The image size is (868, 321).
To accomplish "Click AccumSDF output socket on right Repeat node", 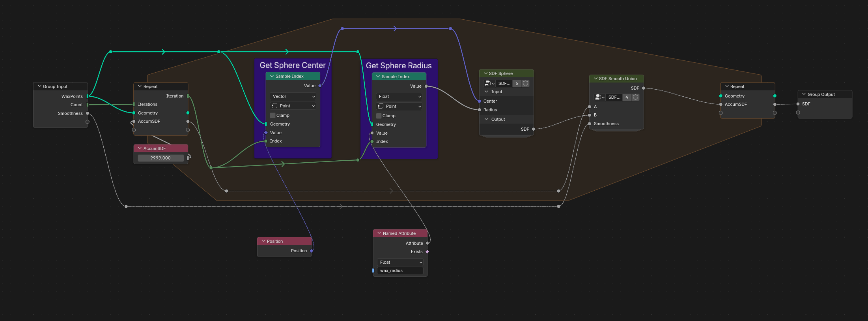I will click(775, 104).
